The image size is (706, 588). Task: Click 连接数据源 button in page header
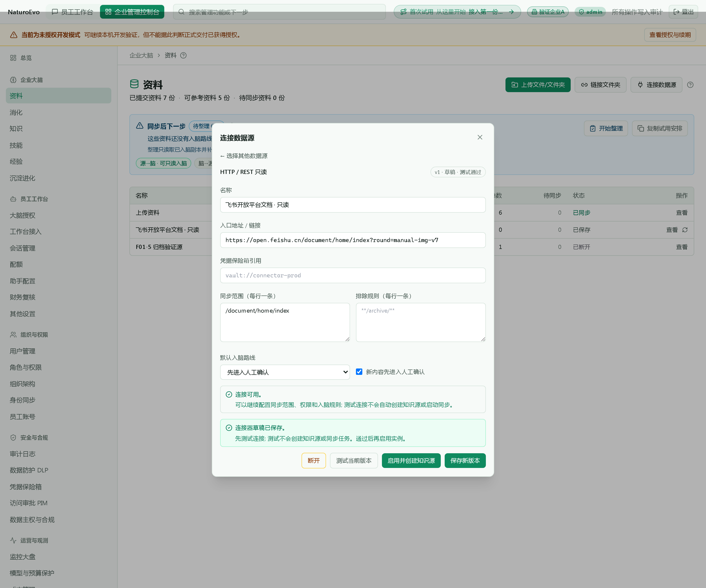click(656, 85)
